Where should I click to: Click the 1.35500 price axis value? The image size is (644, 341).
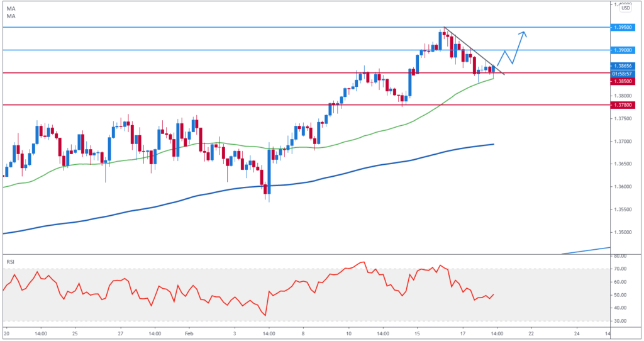click(x=623, y=210)
